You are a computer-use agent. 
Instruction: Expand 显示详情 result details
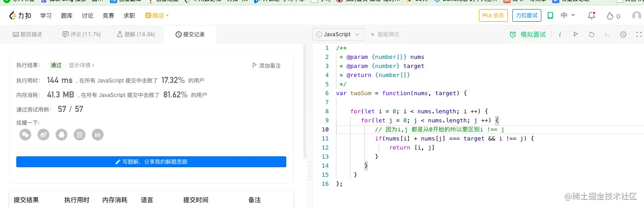coord(81,65)
